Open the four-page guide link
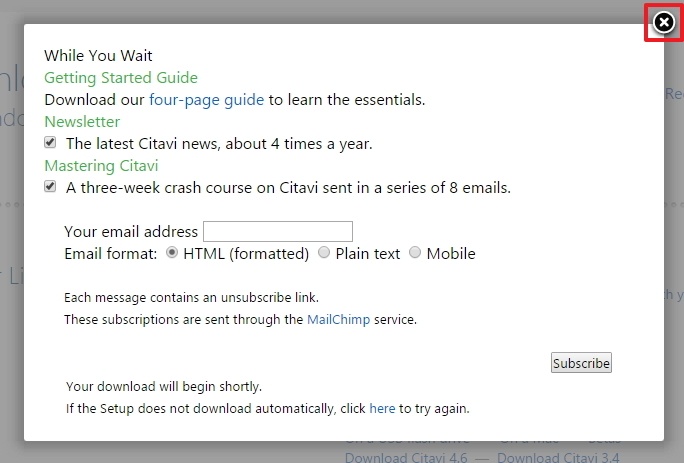Image resolution: width=684 pixels, height=463 pixels. point(207,99)
